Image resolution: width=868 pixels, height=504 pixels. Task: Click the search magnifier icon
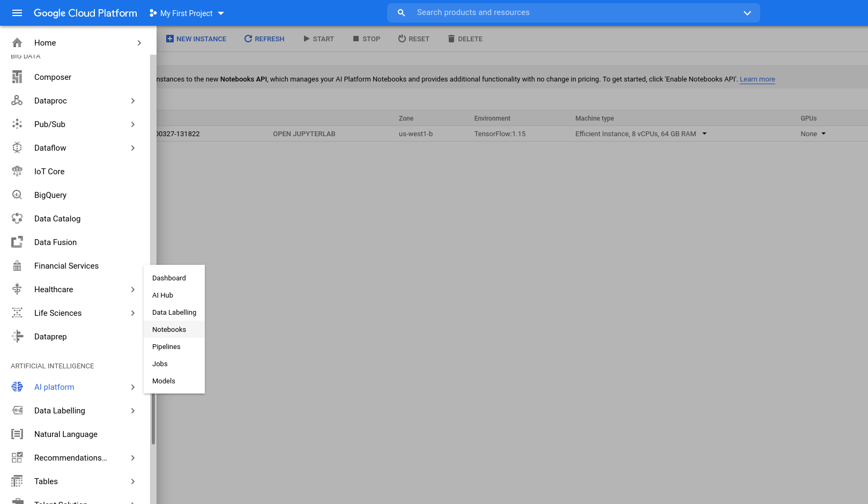coord(401,13)
